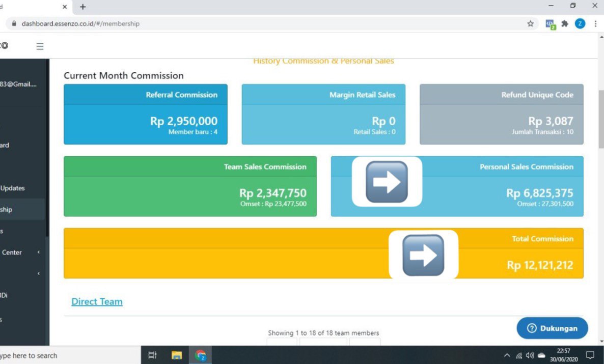Open Chrome extensions via the puzzle icon
Image resolution: width=604 pixels, height=364 pixels.
click(x=565, y=23)
